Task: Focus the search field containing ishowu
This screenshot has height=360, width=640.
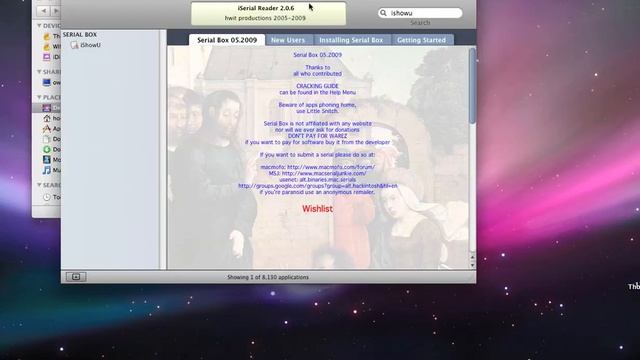Action: tap(420, 13)
